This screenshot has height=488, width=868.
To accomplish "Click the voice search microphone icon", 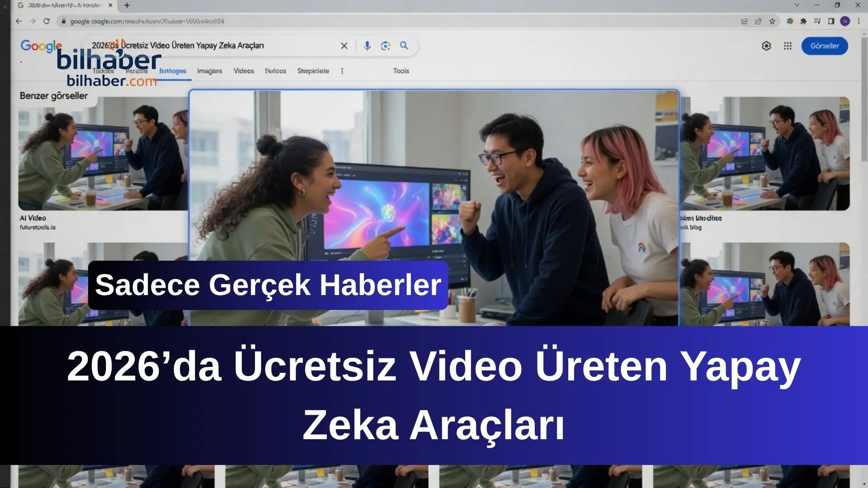I will tap(367, 46).
